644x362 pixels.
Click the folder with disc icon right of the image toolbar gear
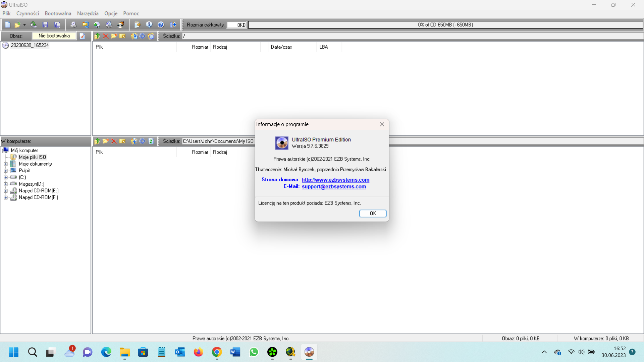tap(151, 36)
